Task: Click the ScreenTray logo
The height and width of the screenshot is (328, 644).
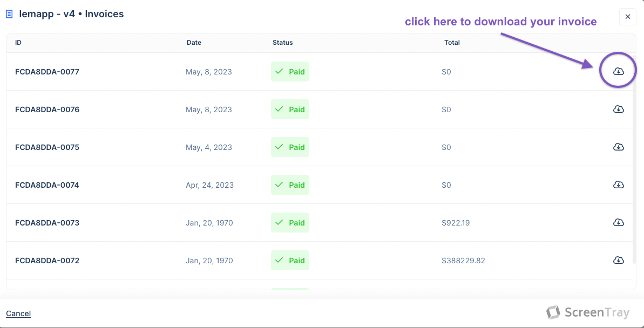Action: tap(587, 312)
